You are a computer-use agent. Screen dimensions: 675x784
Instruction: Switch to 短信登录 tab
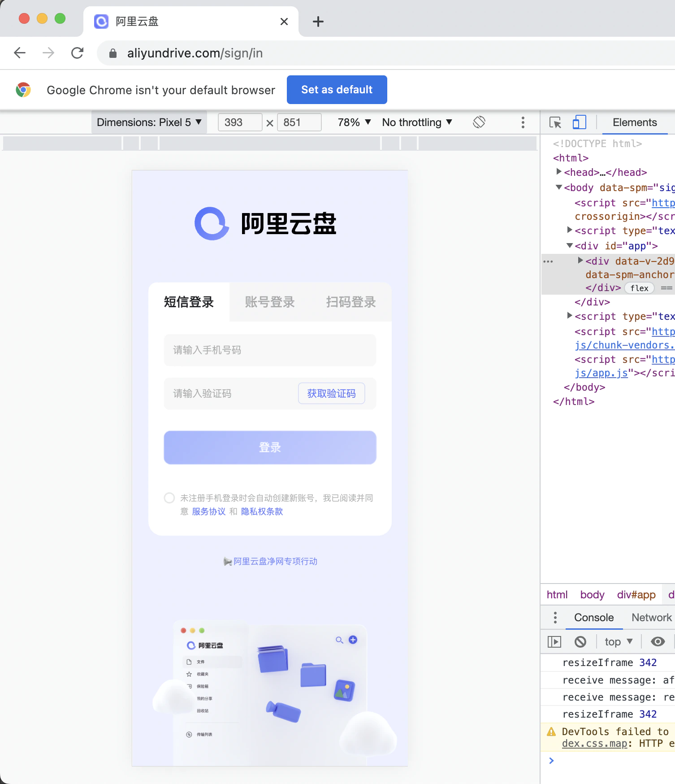tap(189, 302)
